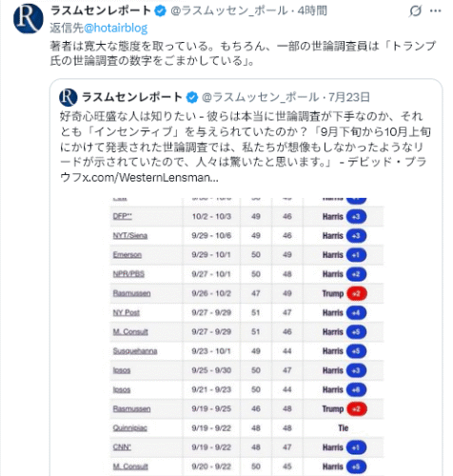Open the NY Post poll link
Viewport: 453px width, 476px height.
[127, 312]
